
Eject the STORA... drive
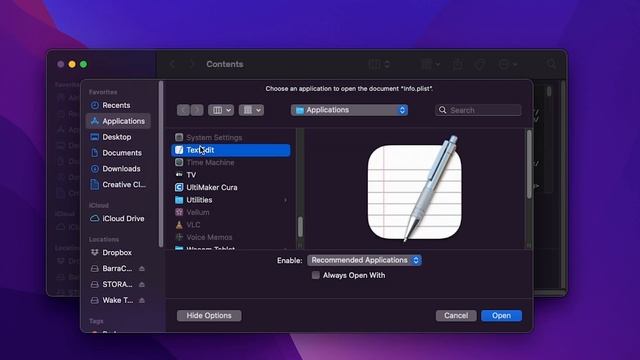(142, 284)
